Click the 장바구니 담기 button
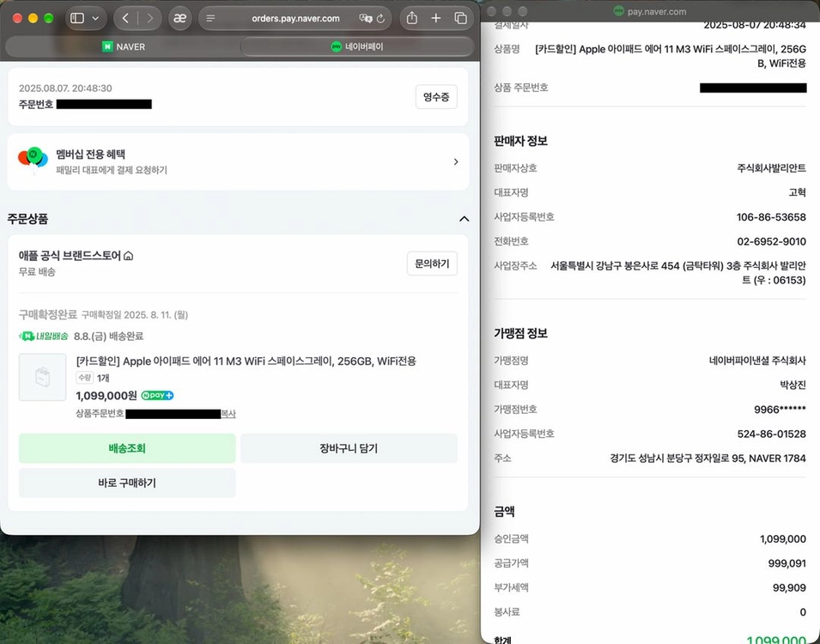The width and height of the screenshot is (820, 644). [x=349, y=448]
